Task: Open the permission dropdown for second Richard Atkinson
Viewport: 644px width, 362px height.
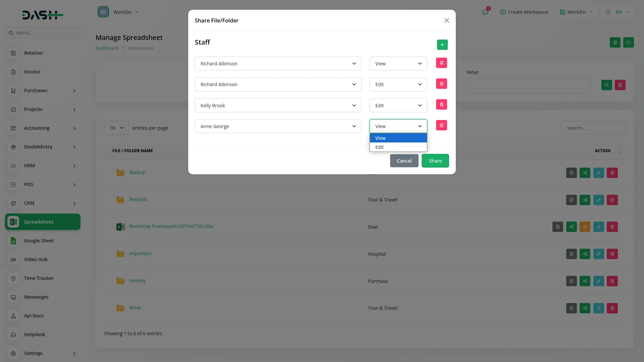Action: [x=398, y=84]
